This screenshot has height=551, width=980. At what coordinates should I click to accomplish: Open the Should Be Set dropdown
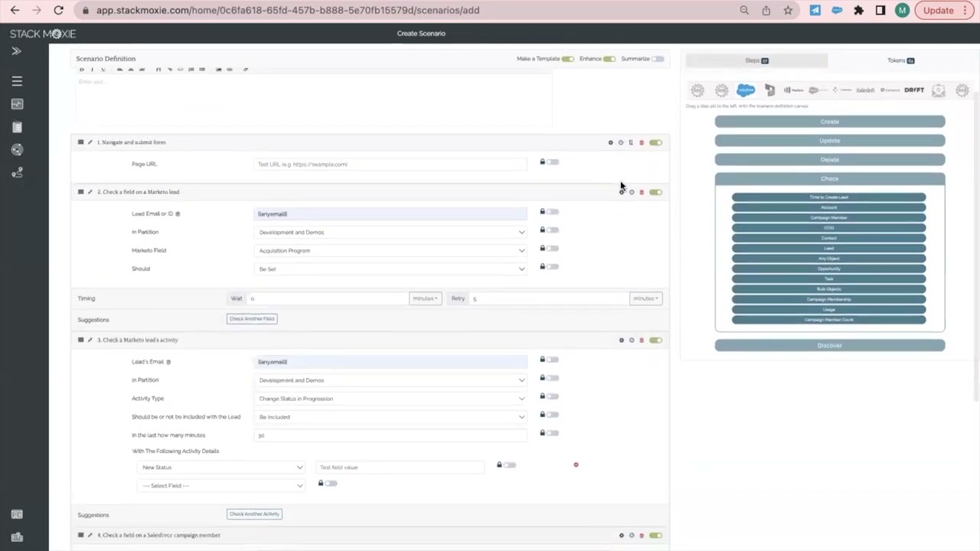(x=390, y=269)
